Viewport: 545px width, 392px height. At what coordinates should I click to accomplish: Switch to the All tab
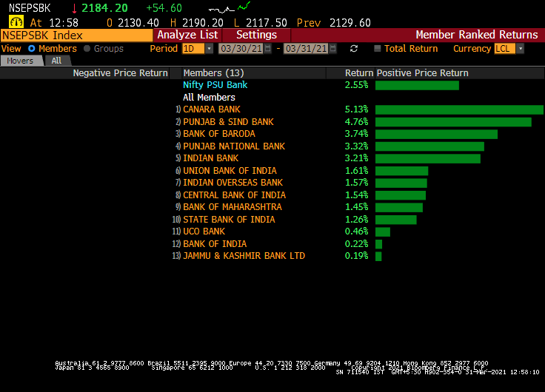(56, 61)
